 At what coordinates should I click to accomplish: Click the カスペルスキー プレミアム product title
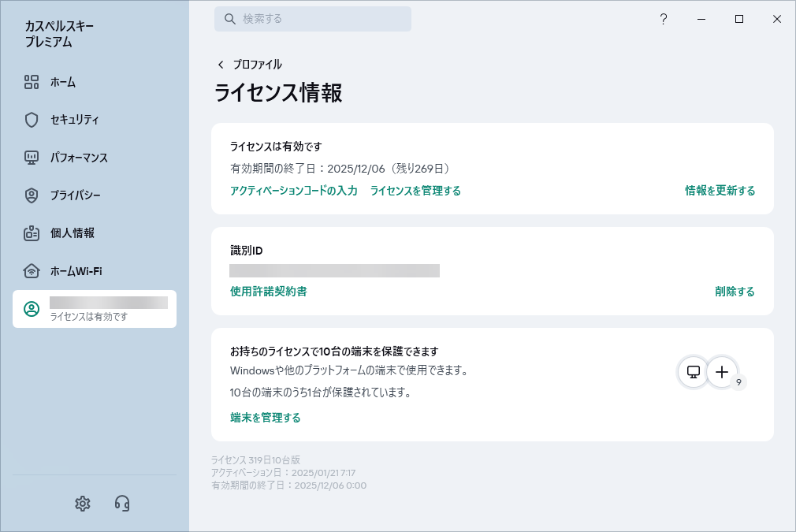click(59, 34)
